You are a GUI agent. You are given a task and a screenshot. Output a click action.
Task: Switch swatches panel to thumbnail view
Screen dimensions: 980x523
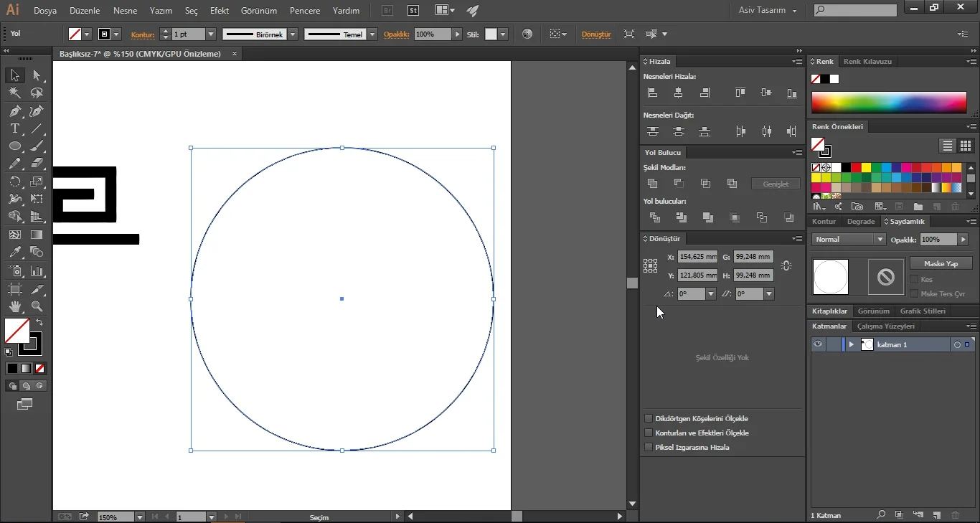pos(966,146)
